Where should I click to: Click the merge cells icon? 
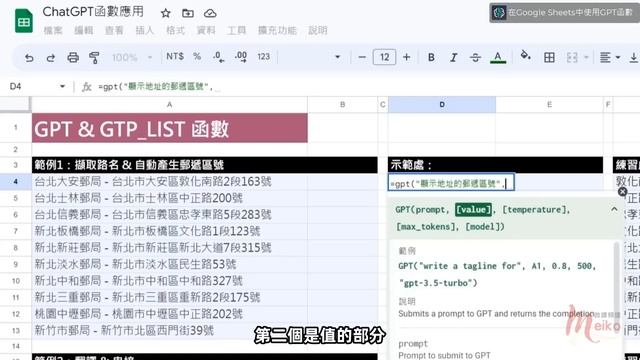pyautogui.click(x=572, y=58)
